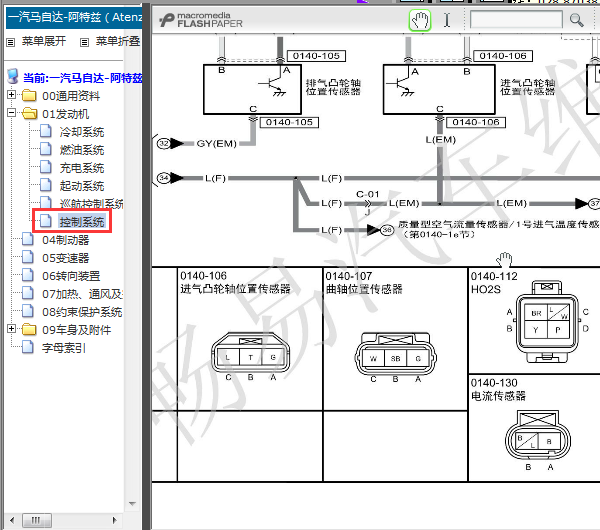Open 05变速器 section
This screenshot has width=600, height=530.
coord(65,258)
